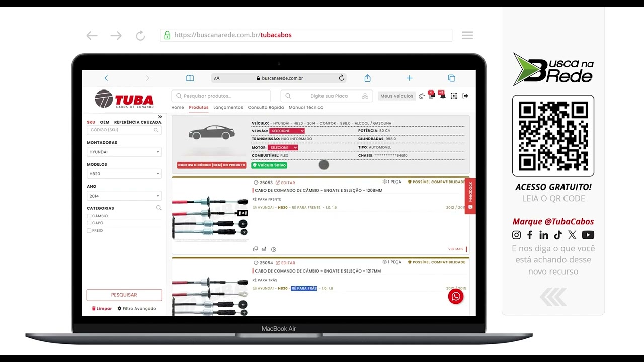Click the green Veículo Salvo button
Image resolution: width=644 pixels, height=362 pixels.
coord(269,165)
